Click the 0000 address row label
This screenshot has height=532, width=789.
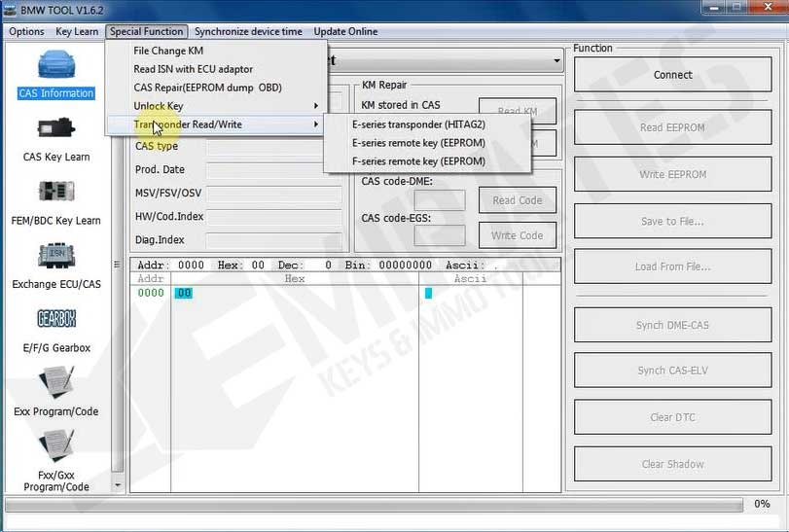click(x=151, y=293)
